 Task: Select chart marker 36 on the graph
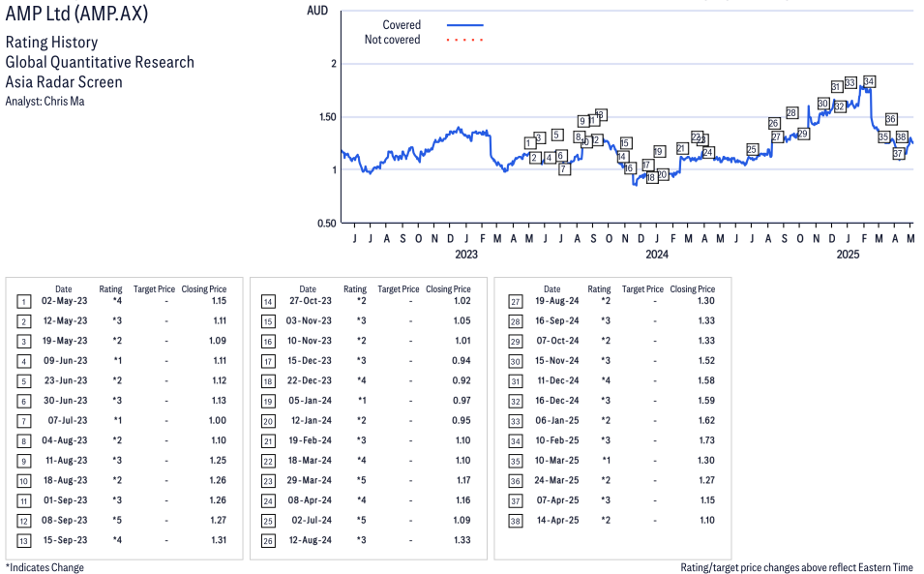click(891, 119)
